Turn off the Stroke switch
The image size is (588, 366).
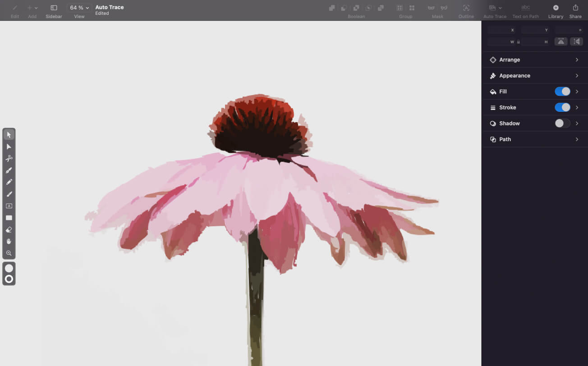[562, 107]
